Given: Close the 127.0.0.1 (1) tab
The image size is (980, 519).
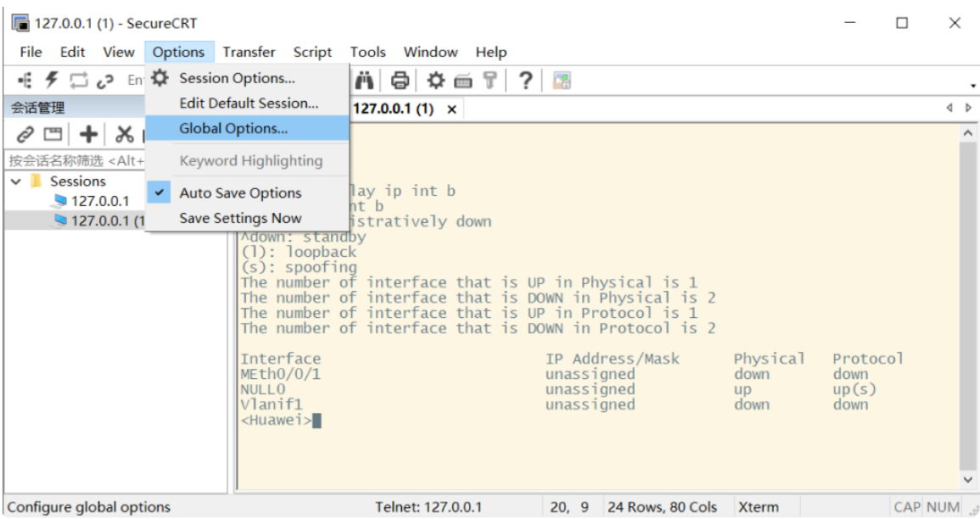Looking at the screenshot, I should 451,109.
